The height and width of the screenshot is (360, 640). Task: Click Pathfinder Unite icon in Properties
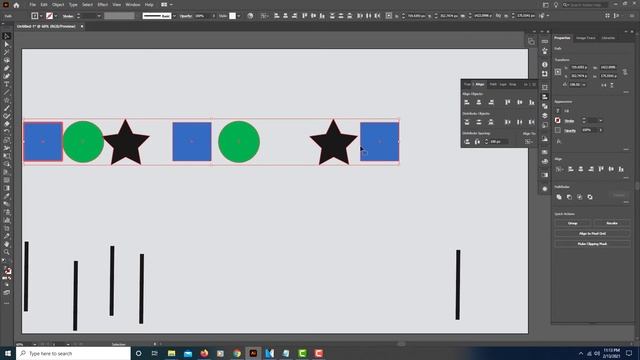tap(559, 197)
